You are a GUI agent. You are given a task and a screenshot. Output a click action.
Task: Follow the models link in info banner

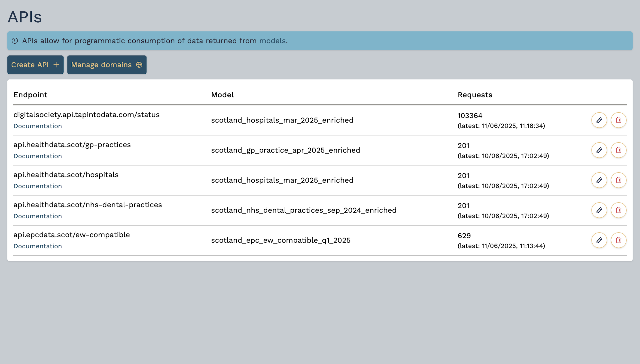click(x=272, y=41)
